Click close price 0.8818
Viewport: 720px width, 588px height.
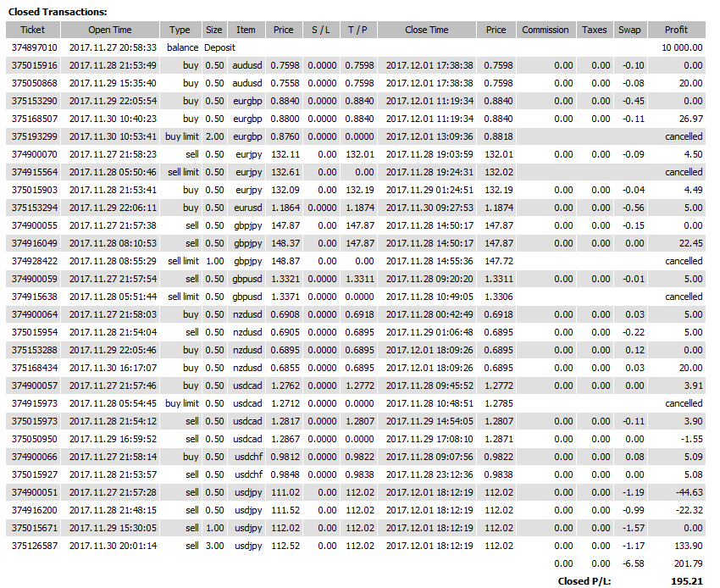(499, 137)
